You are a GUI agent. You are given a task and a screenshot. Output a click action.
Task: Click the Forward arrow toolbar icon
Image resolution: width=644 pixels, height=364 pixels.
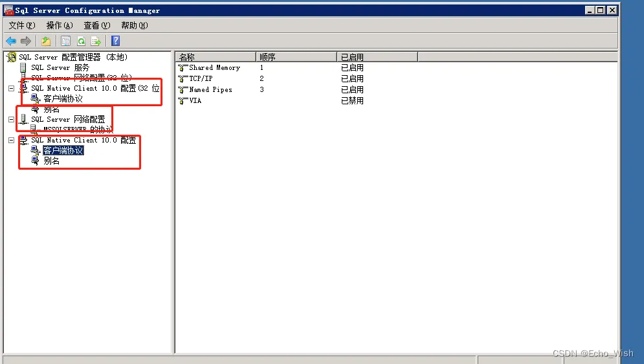coord(26,41)
